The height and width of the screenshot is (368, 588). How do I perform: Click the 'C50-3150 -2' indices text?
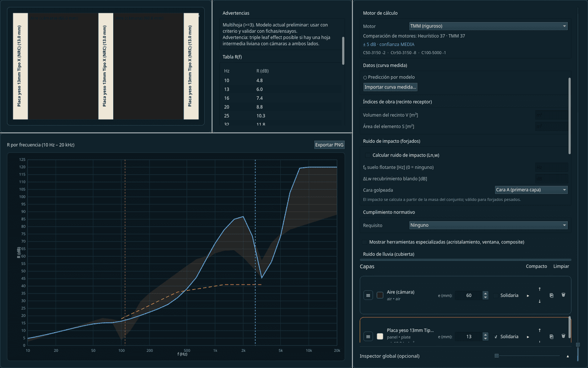coord(374,53)
